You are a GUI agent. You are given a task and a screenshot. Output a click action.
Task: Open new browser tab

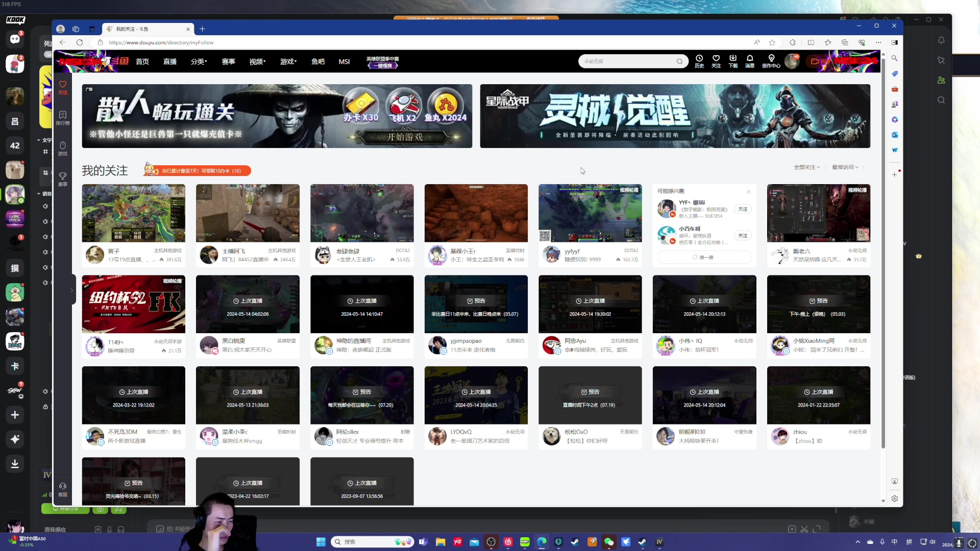202,29
